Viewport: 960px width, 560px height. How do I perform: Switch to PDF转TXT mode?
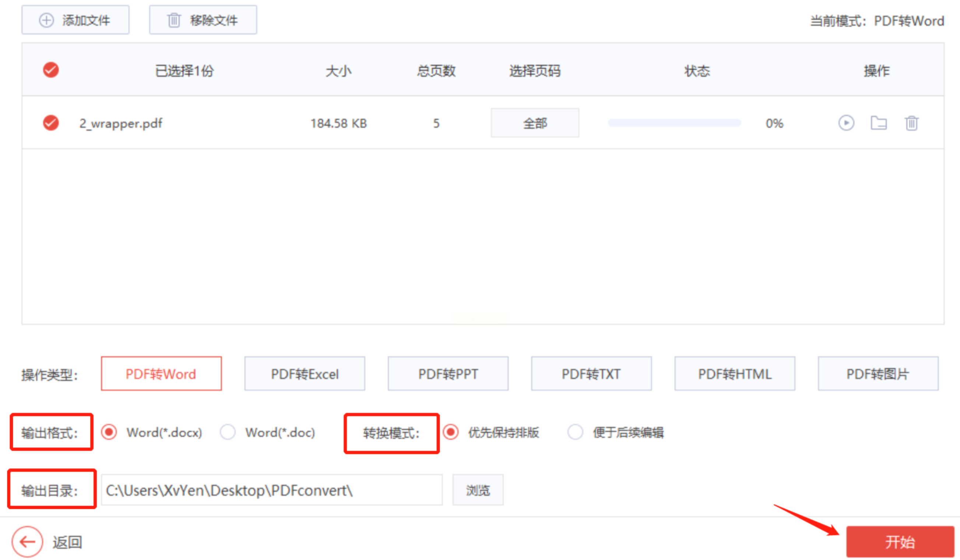pyautogui.click(x=591, y=374)
